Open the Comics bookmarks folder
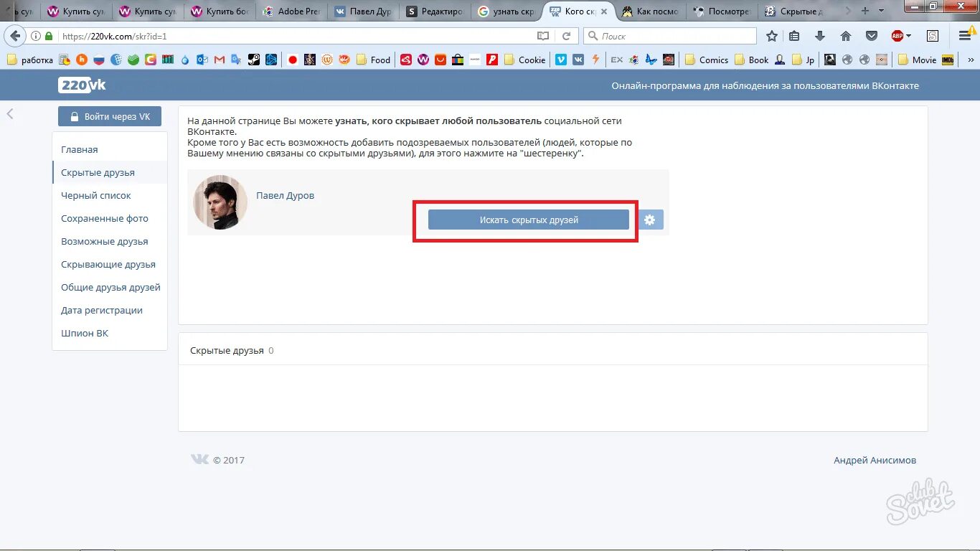The height and width of the screenshot is (551, 980). tap(707, 60)
